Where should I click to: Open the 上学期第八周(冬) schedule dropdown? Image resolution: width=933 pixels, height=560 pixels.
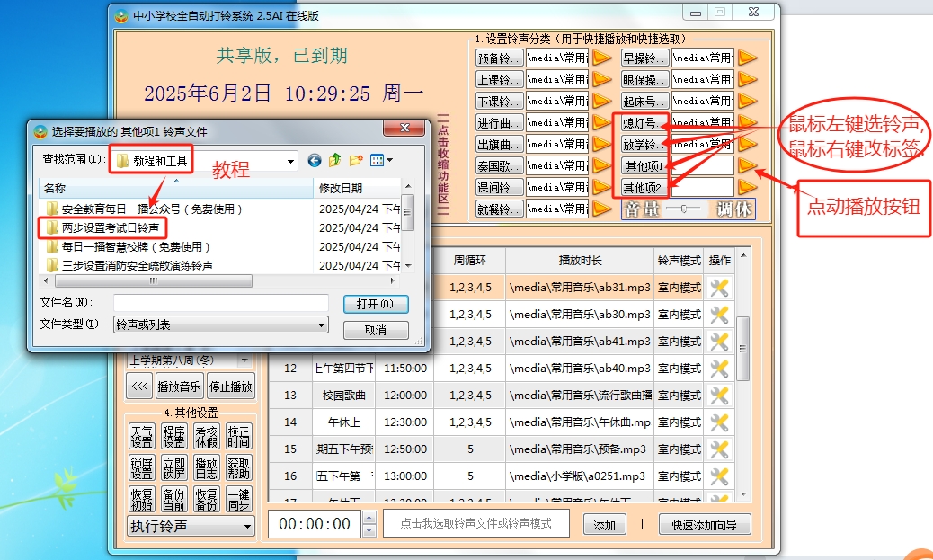244,360
